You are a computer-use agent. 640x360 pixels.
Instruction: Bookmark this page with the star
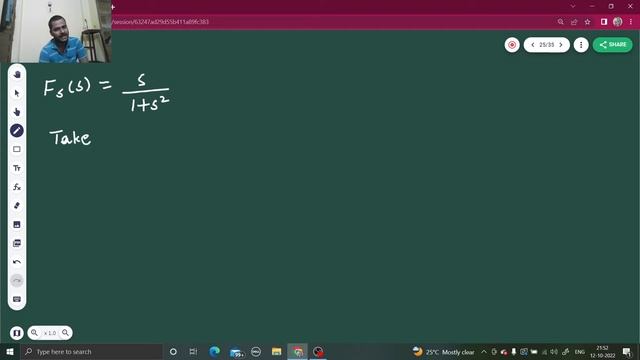[587, 22]
